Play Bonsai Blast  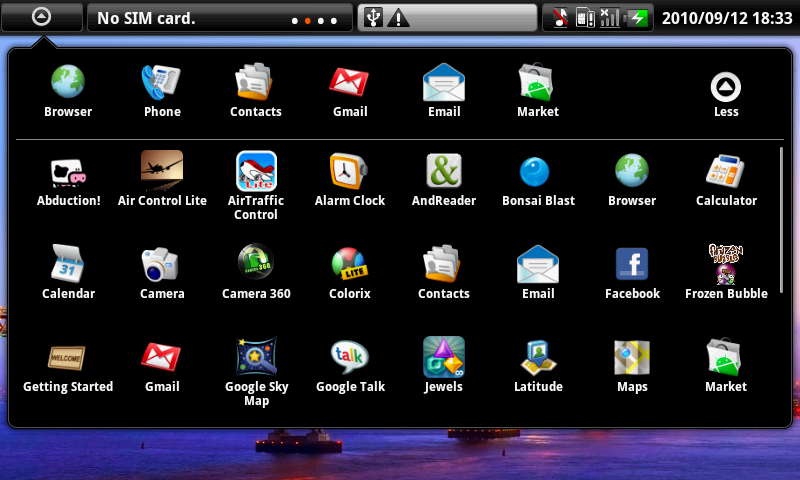(x=538, y=181)
